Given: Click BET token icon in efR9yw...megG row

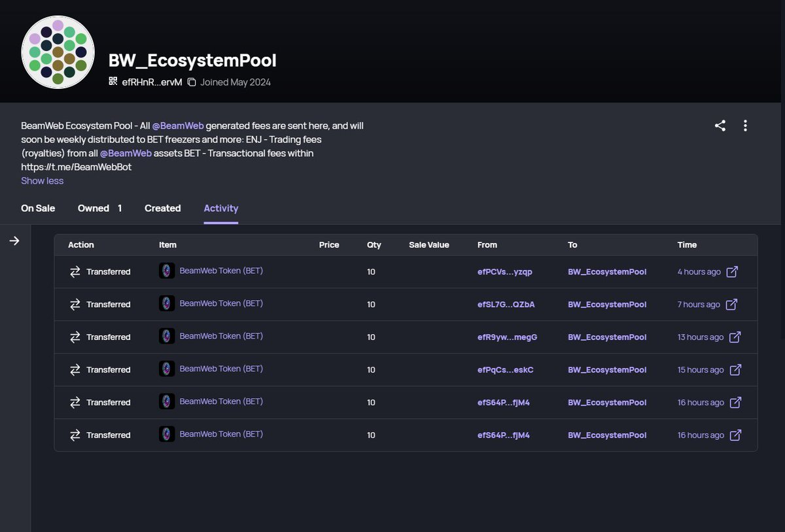Looking at the screenshot, I should (x=167, y=336).
